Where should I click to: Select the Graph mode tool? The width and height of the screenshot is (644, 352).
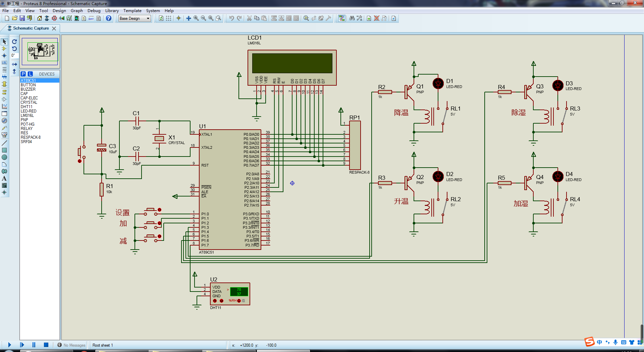(4, 106)
